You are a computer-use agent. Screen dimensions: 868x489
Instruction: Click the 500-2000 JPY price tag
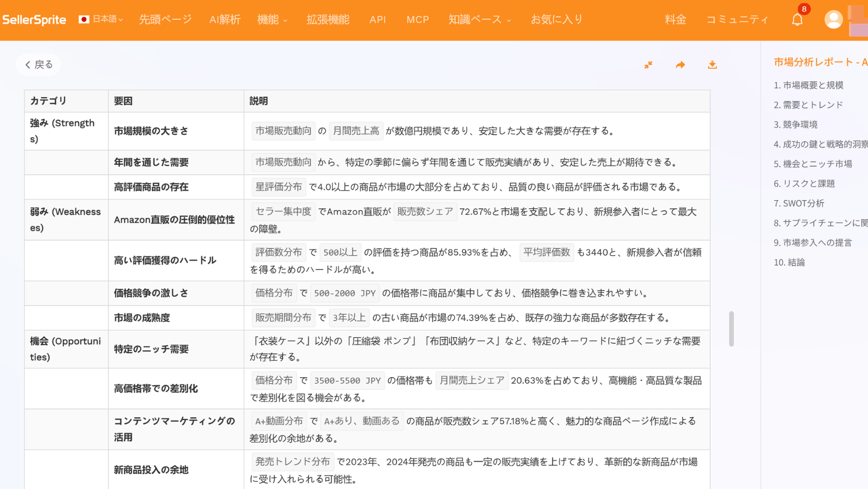345,294
